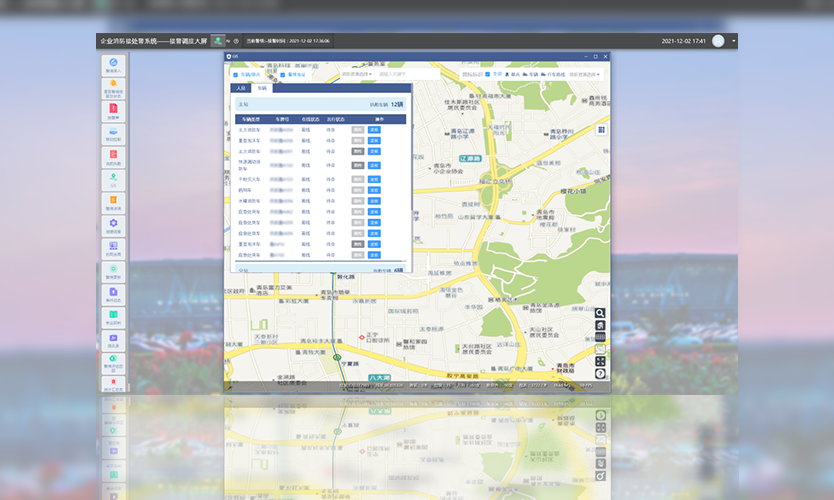The image size is (834, 500).
Task: Click the map fullscreen expand tool
Action: [600, 361]
